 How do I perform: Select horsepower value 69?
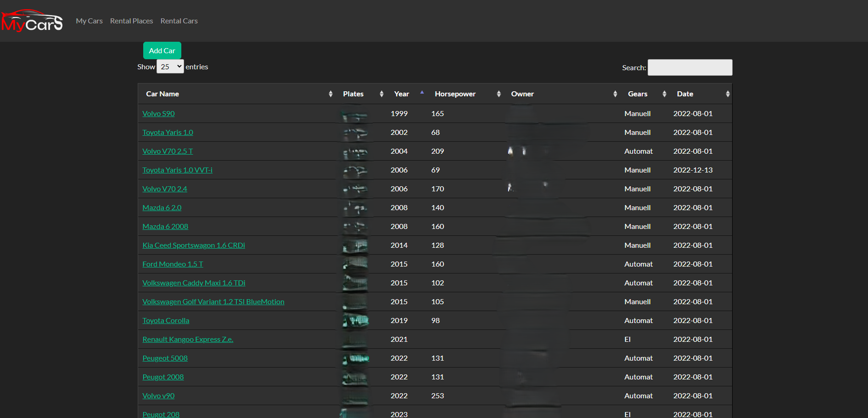[x=436, y=170]
